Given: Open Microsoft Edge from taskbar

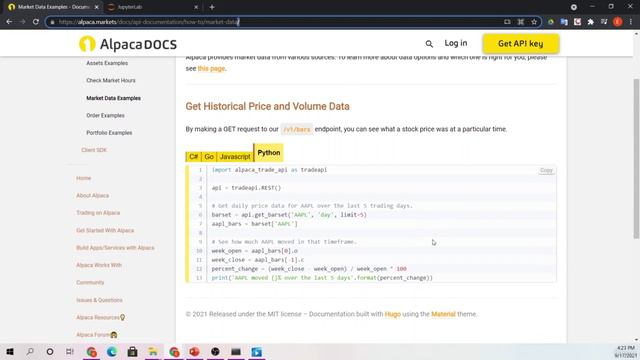Looking at the screenshot, I should click(x=112, y=351).
